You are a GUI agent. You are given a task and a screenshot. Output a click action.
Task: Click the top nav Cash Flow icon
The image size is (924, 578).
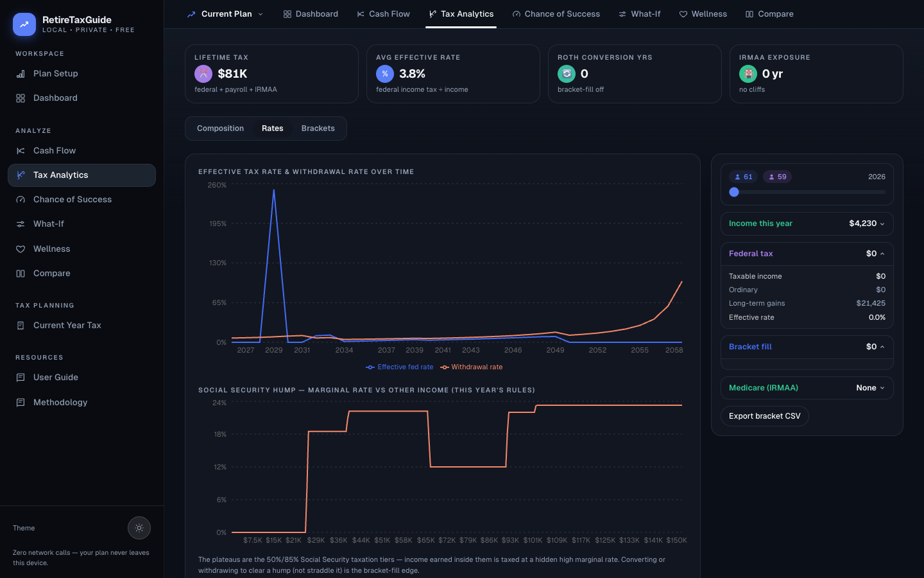click(x=361, y=14)
